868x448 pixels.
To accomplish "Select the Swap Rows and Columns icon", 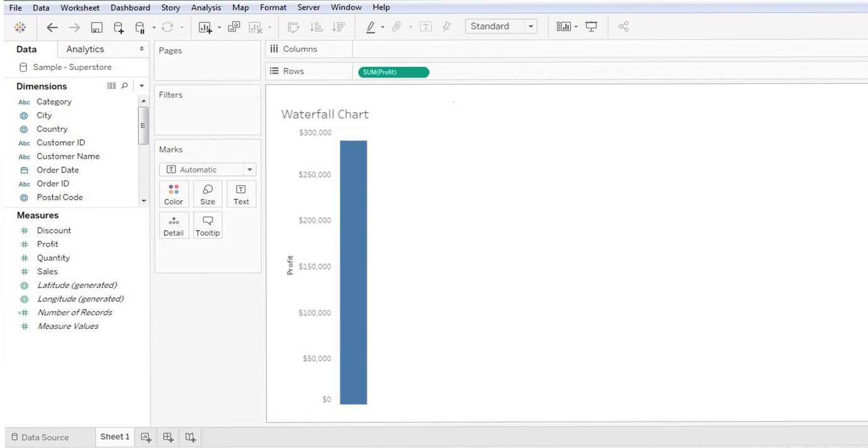I will tap(292, 26).
